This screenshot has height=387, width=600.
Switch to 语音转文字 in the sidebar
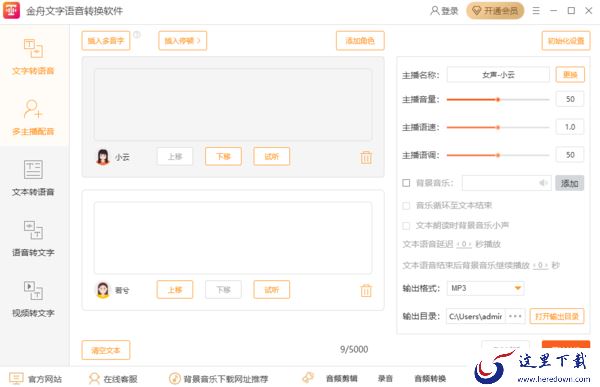33,238
